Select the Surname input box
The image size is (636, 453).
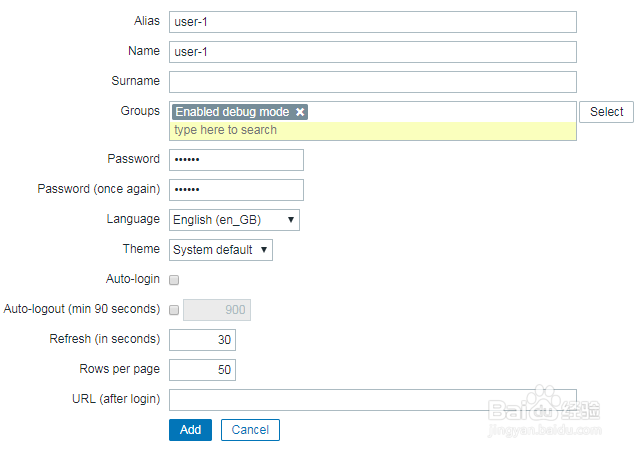pyautogui.click(x=373, y=82)
